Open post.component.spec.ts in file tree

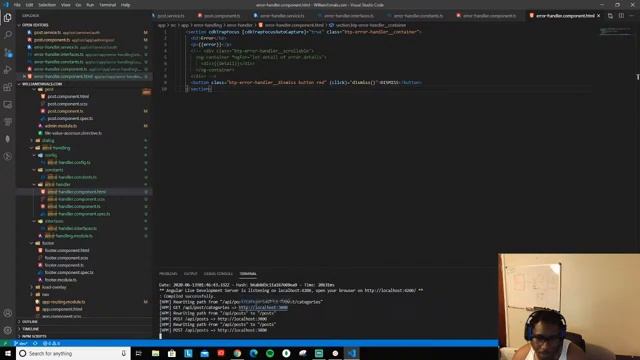coord(70,119)
